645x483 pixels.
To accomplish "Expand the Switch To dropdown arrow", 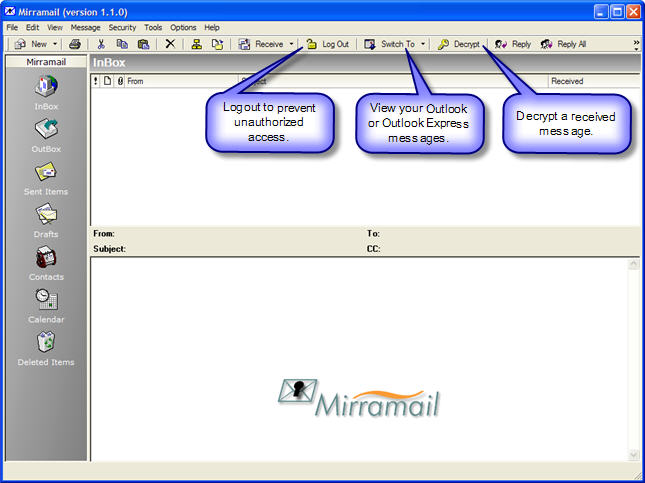I will (x=423, y=44).
